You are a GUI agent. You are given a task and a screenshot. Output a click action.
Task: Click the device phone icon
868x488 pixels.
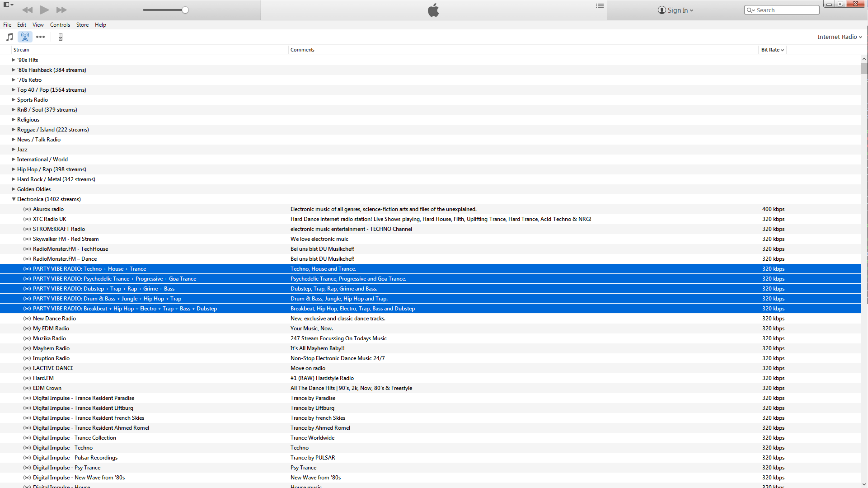tap(60, 37)
